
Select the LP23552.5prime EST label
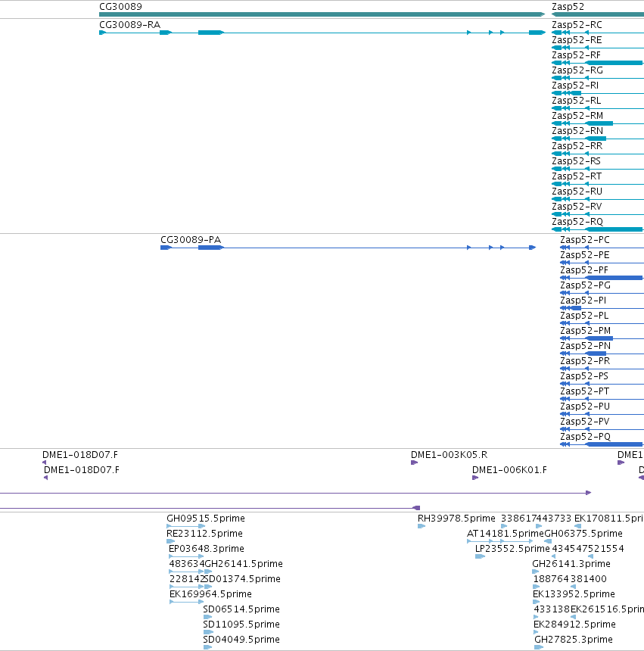pos(512,549)
